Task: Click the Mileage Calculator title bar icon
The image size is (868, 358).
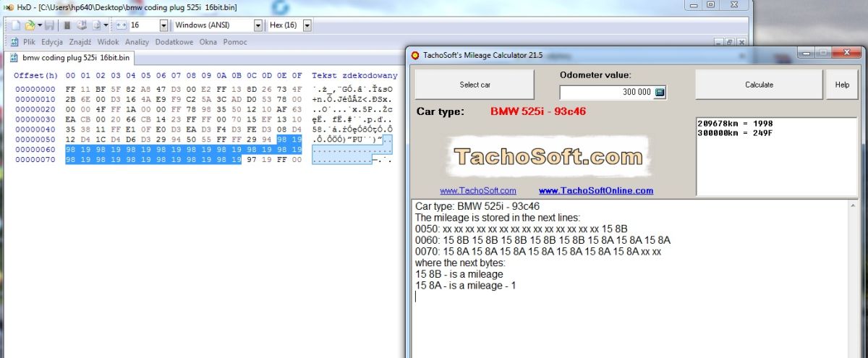Action: [415, 55]
